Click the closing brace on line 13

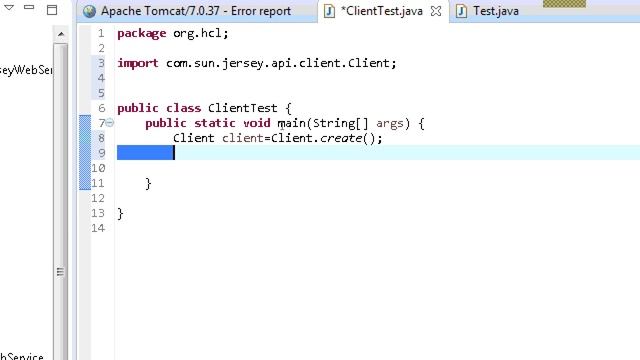click(x=120, y=213)
